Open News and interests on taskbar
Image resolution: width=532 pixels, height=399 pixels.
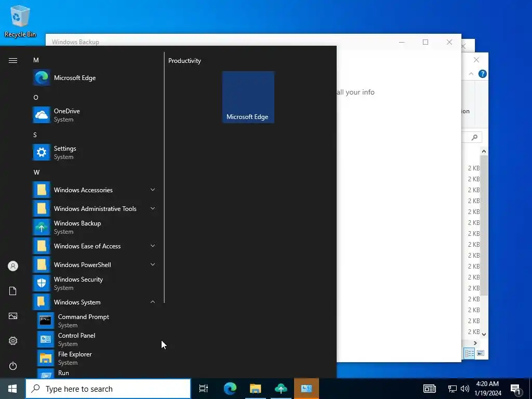[430, 389]
